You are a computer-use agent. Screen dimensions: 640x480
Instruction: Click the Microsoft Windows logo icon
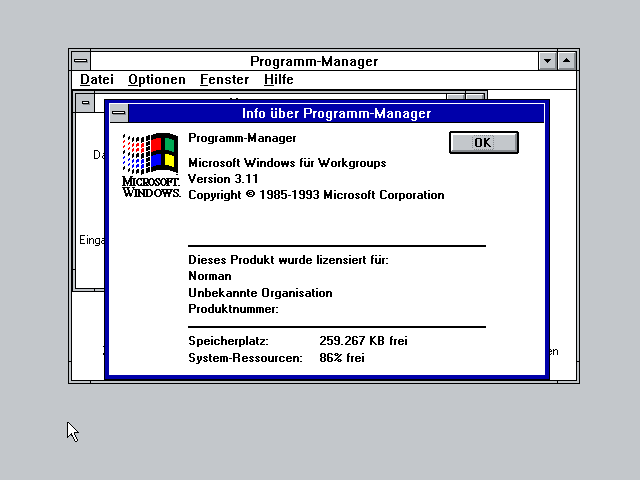pos(151,165)
